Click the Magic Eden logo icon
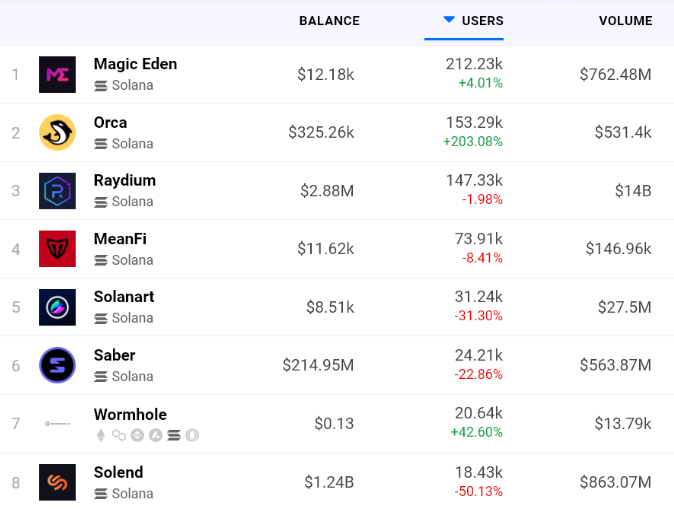Image resolution: width=674 pixels, height=509 pixels. point(57,75)
